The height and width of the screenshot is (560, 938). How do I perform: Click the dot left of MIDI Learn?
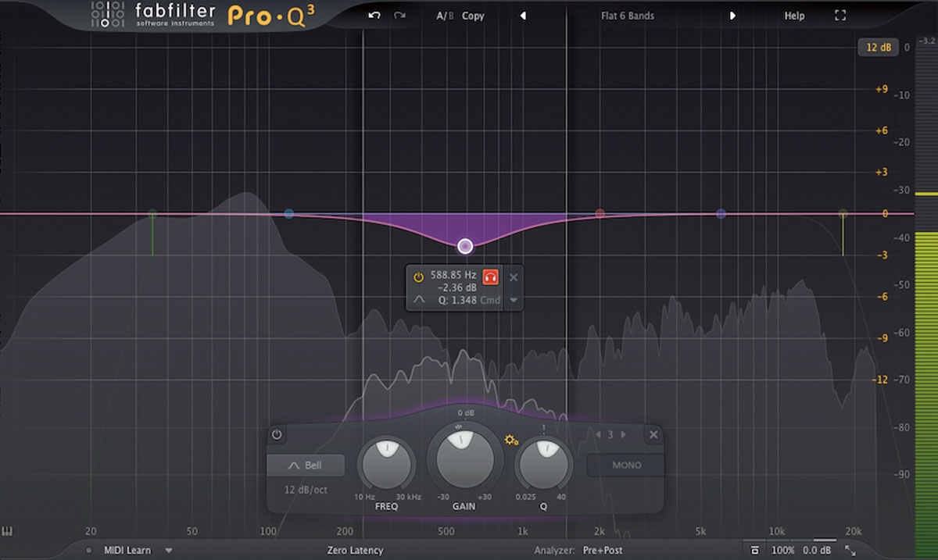[89, 551]
